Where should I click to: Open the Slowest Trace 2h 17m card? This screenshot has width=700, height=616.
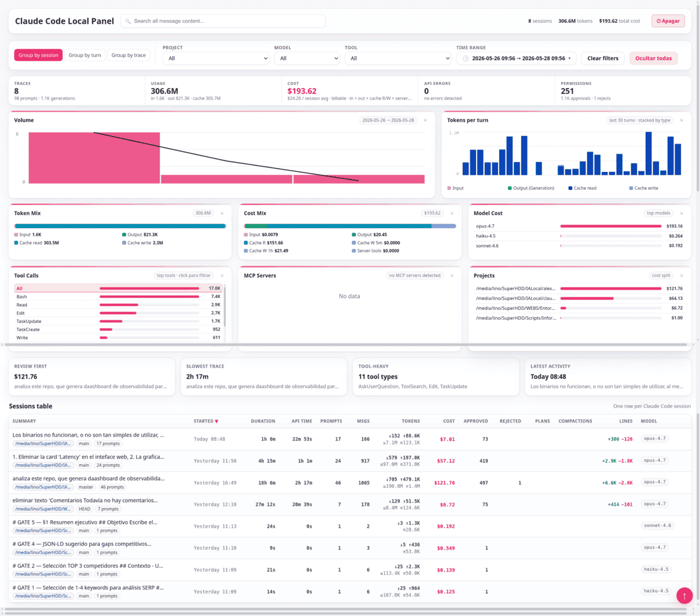tap(264, 376)
